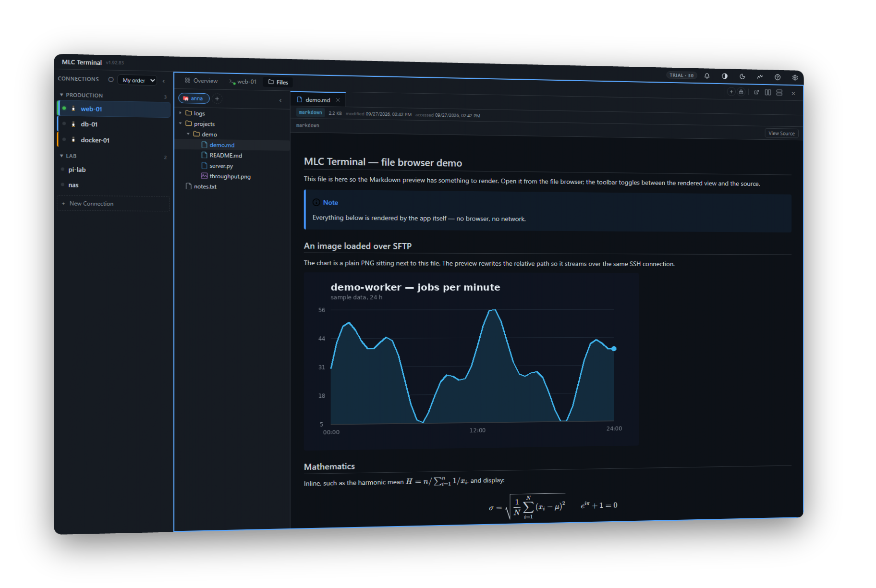Screen dimensions: 876x588
Task: Click the TRIAL · 30 badge
Action: 681,75
